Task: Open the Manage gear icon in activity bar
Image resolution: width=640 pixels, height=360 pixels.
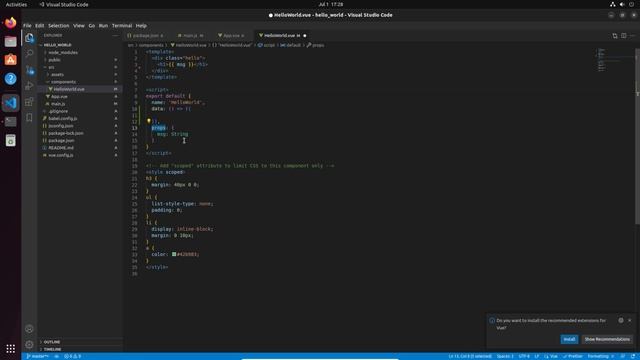Action: 29,344
